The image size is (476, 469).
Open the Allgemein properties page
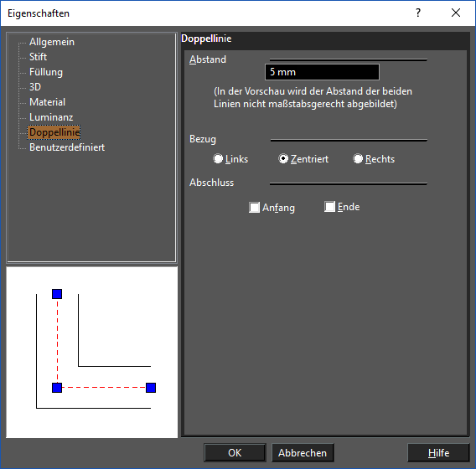click(52, 42)
